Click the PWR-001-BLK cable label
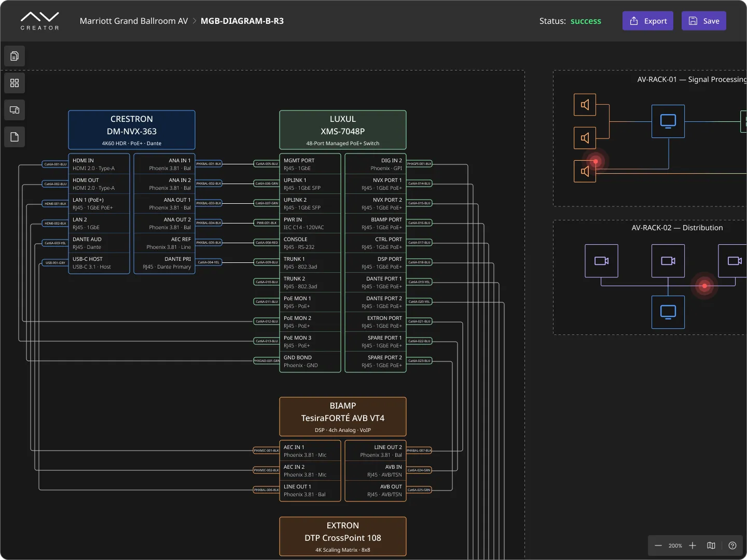 pos(267,223)
